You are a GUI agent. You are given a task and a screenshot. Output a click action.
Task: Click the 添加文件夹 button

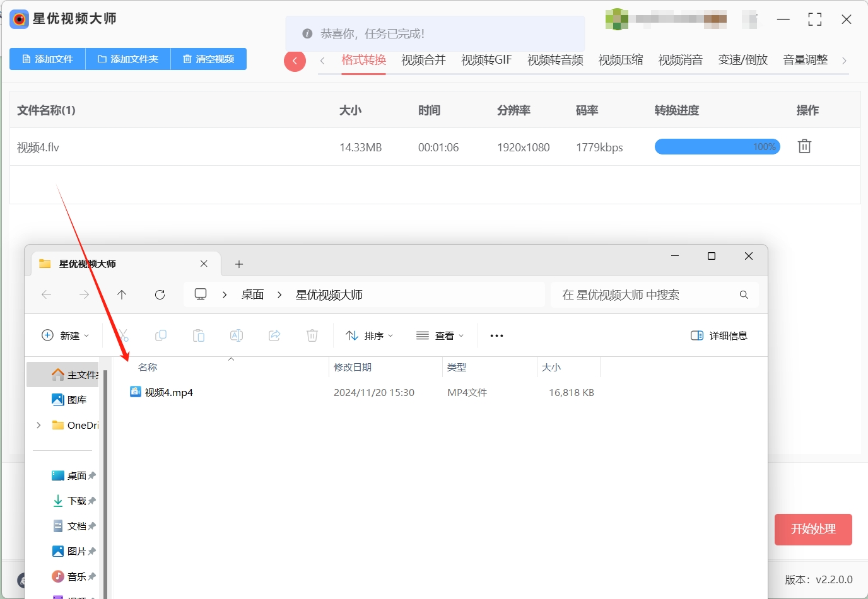click(x=128, y=59)
